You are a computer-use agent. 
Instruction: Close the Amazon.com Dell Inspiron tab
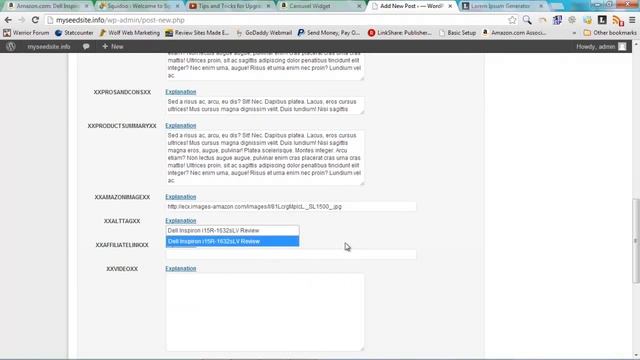click(x=86, y=6)
